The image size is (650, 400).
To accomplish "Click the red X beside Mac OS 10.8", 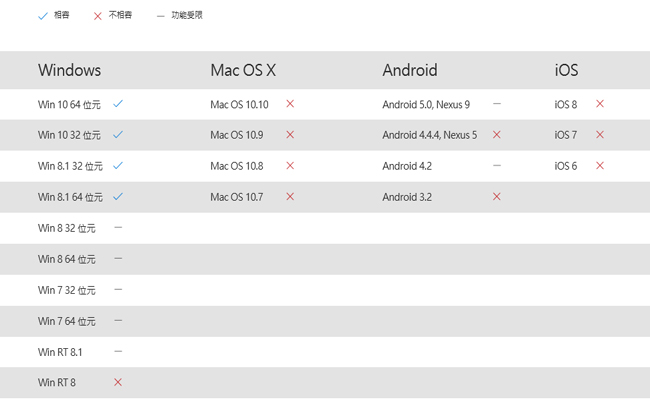I will pos(290,165).
